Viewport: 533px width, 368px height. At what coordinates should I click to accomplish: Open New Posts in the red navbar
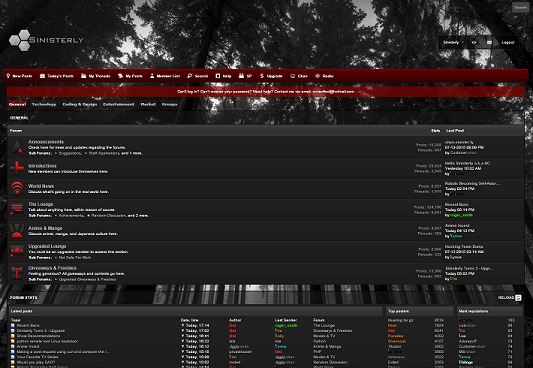point(19,76)
